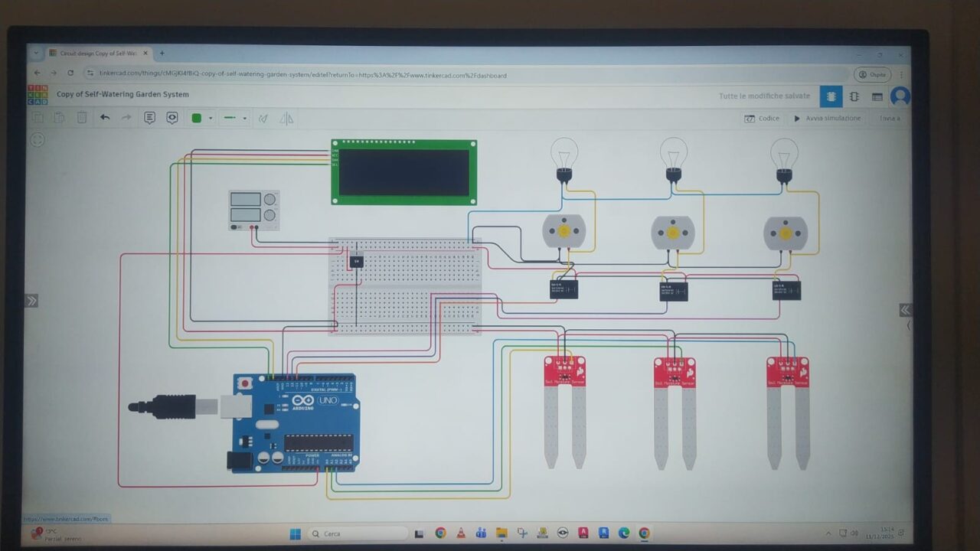
Task: Click the rotate icon in toolbar
Action: click(x=263, y=119)
